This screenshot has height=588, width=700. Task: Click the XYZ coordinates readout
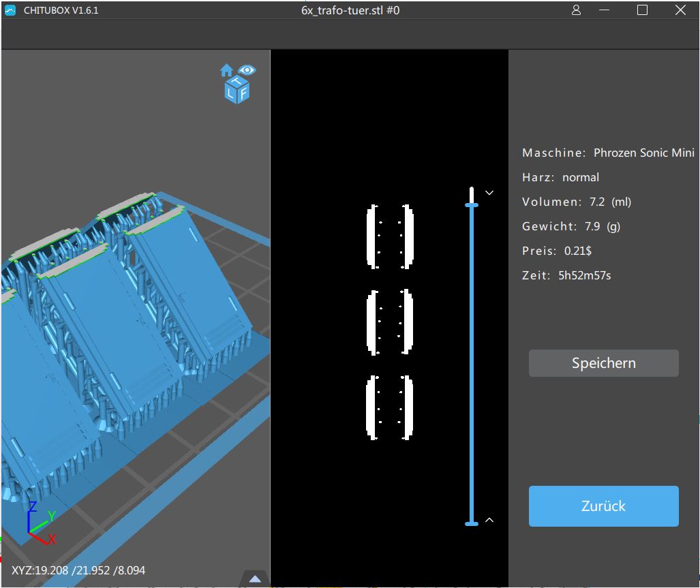coord(78,570)
